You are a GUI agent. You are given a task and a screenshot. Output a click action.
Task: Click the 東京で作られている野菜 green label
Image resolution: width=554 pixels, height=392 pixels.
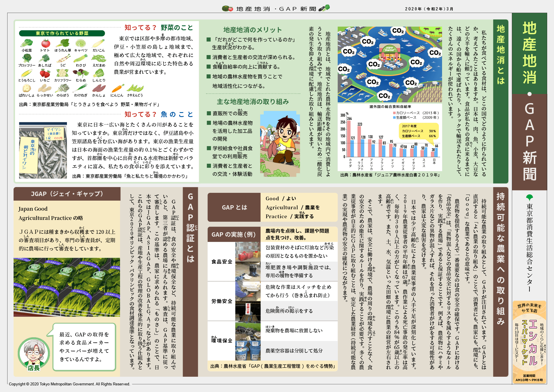click(62, 33)
